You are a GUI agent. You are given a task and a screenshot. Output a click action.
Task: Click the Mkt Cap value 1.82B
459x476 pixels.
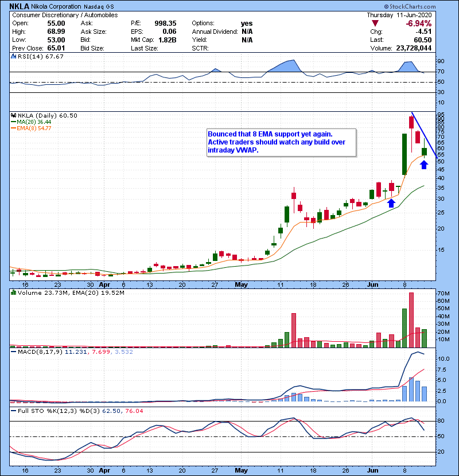point(167,40)
